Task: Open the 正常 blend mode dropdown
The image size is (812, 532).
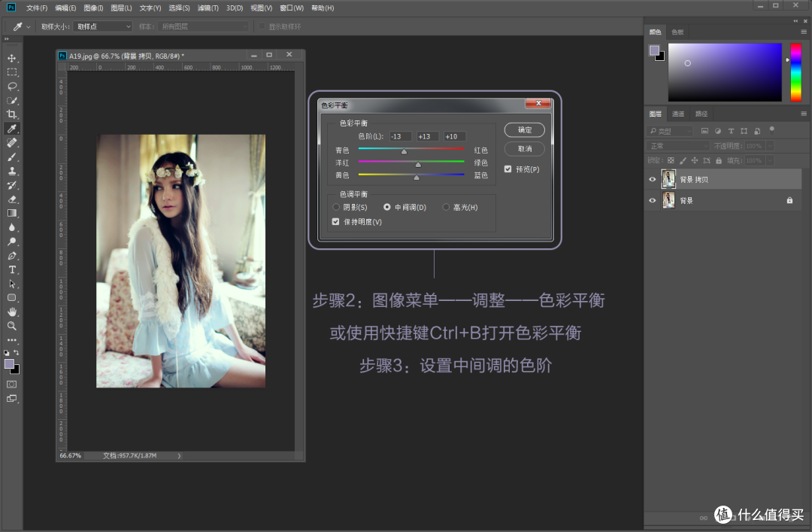Action: [x=677, y=146]
